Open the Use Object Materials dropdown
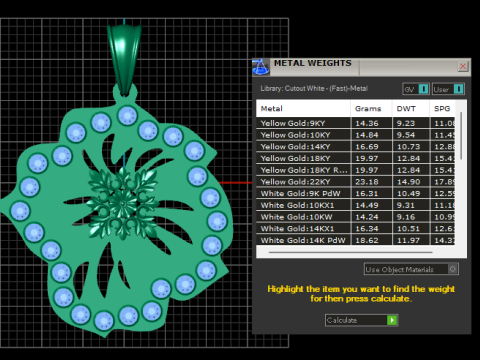This screenshot has height=360, width=480. [x=411, y=269]
